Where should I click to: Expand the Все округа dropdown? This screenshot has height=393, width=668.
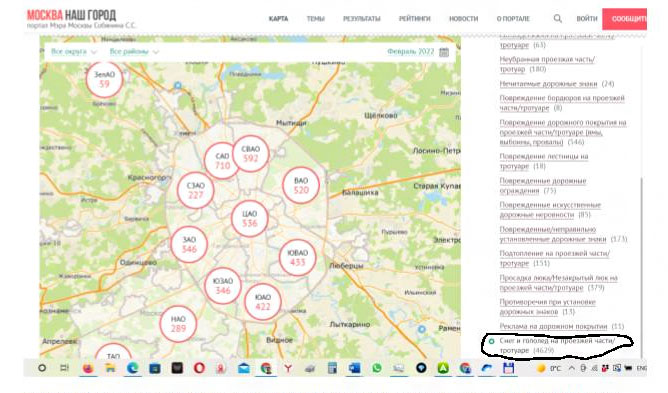(x=74, y=52)
